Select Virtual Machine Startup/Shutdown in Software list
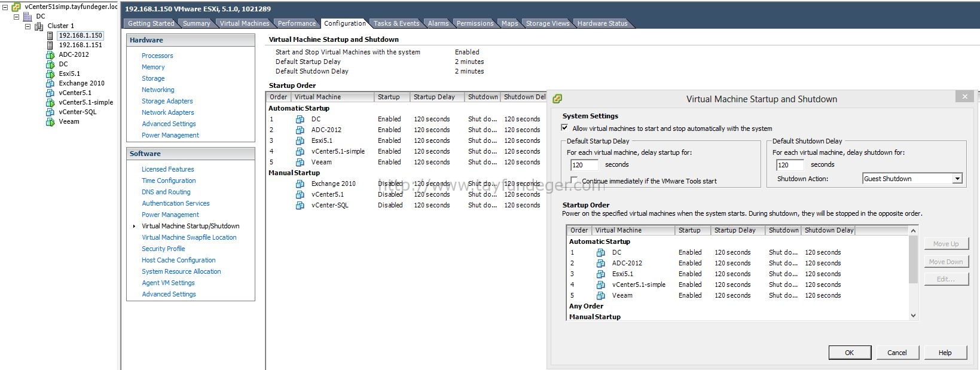980x370 pixels. (190, 226)
